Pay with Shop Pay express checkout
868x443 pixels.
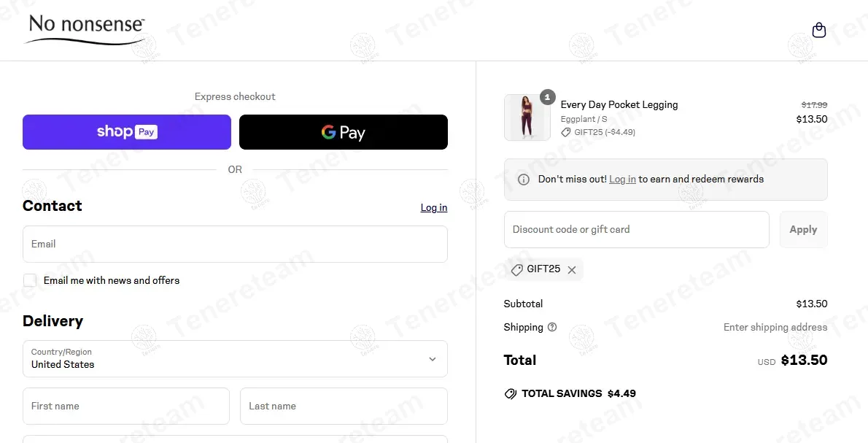point(127,132)
